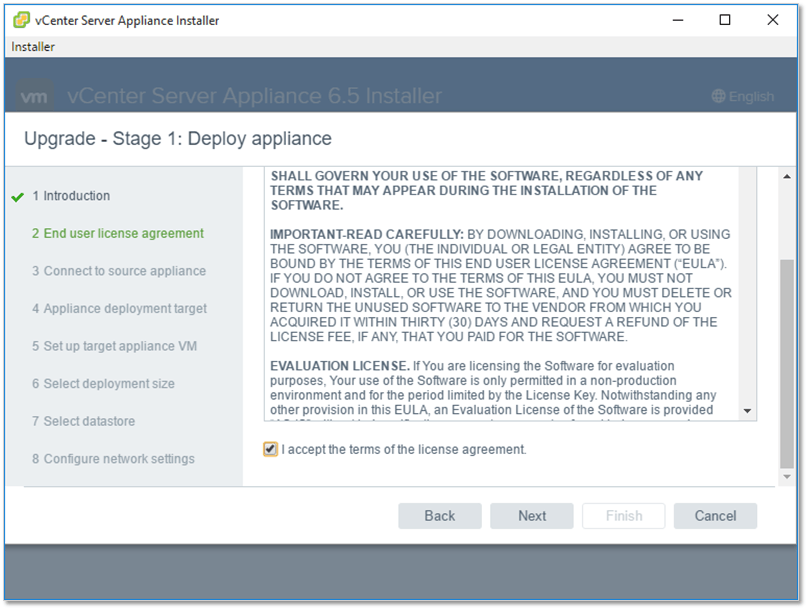Image resolution: width=808 pixels, height=610 pixels.
Task: Click the 'Upgrade - Stage 1: Deploy appliance' title
Action: pyautogui.click(x=178, y=139)
